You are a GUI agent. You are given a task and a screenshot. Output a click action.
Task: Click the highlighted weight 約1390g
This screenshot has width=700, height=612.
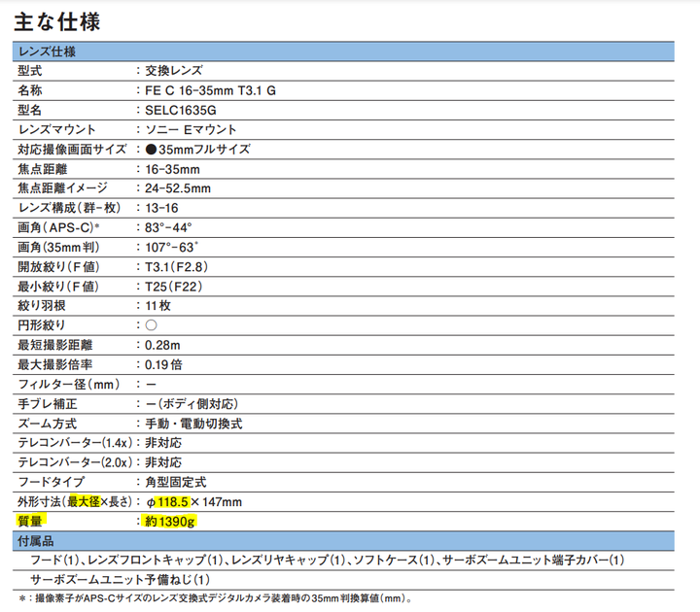pos(169,522)
